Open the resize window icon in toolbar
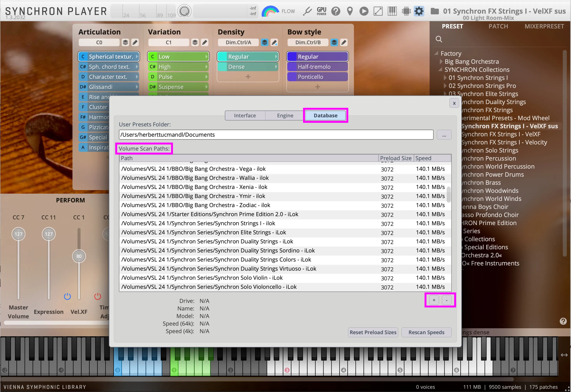The image size is (571, 392). point(378,11)
